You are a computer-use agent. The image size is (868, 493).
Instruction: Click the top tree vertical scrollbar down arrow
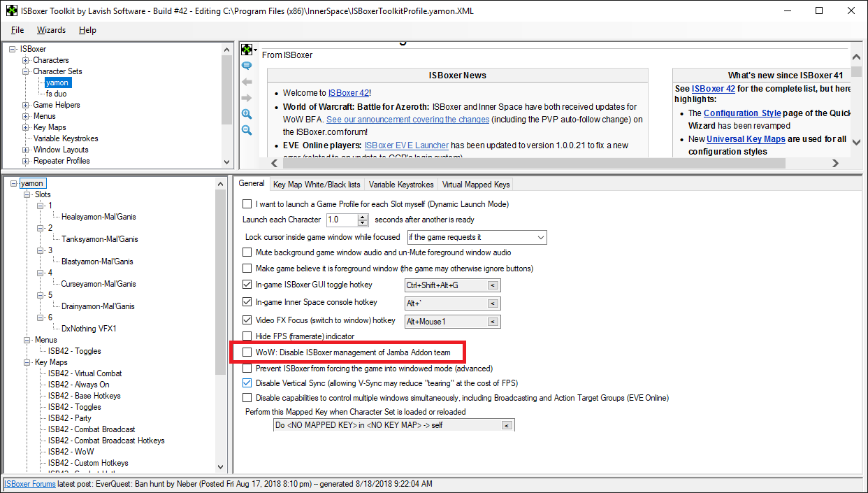coord(226,162)
